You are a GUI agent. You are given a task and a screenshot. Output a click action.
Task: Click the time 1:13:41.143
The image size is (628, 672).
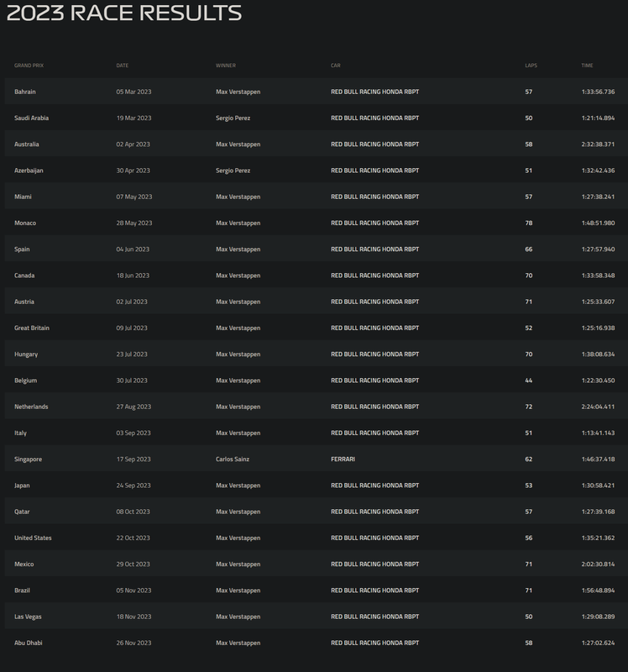pos(598,433)
